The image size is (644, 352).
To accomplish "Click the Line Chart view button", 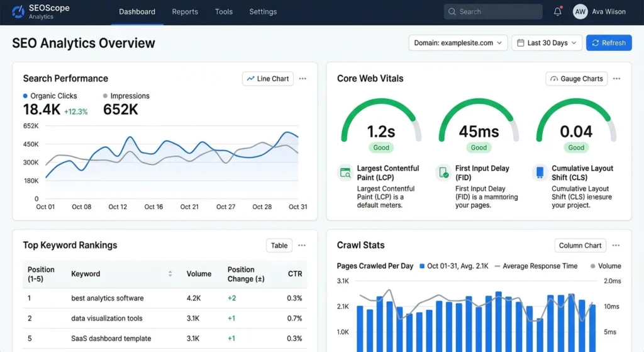I will point(268,79).
